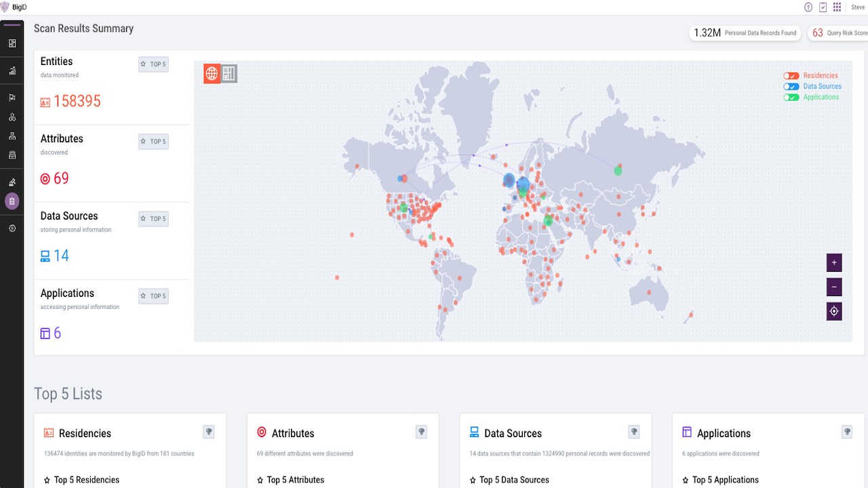868x488 pixels.
Task: Open the apps grid menu
Action: [x=837, y=7]
